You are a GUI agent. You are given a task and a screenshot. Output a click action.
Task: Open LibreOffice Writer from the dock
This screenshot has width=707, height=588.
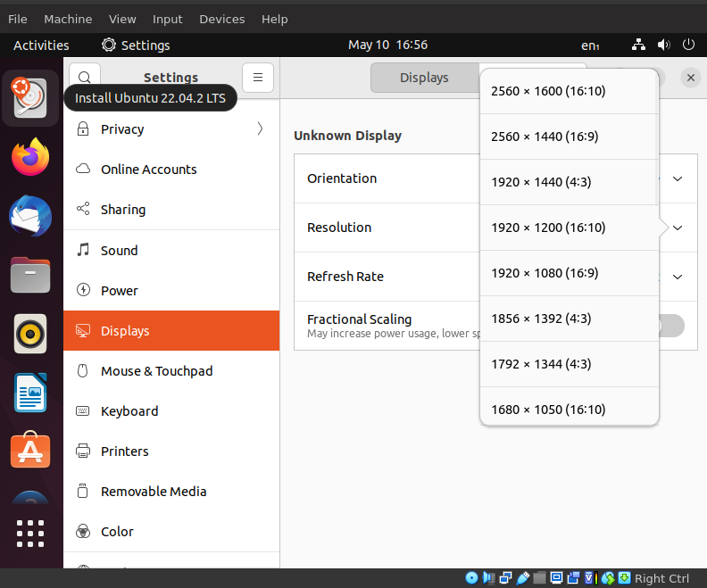pyautogui.click(x=30, y=393)
